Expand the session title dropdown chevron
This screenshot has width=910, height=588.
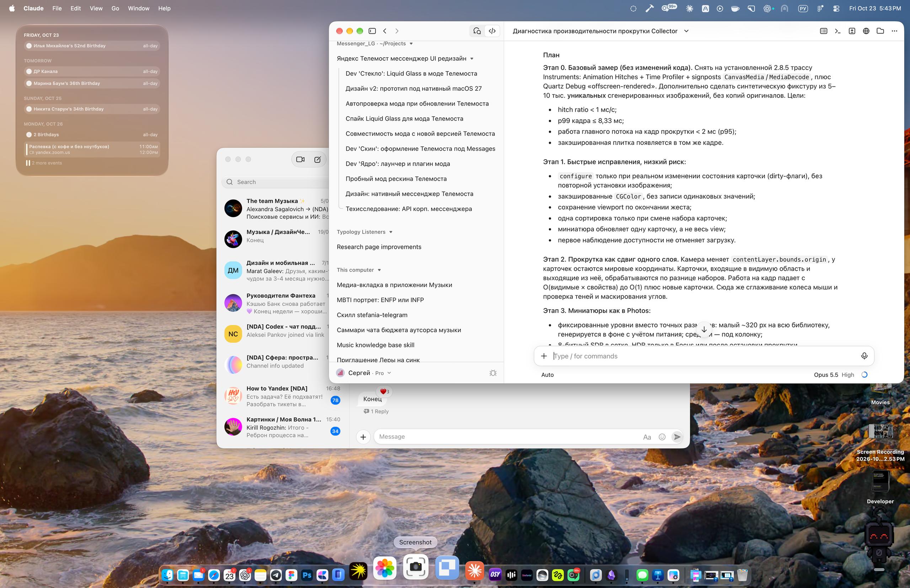(x=686, y=31)
